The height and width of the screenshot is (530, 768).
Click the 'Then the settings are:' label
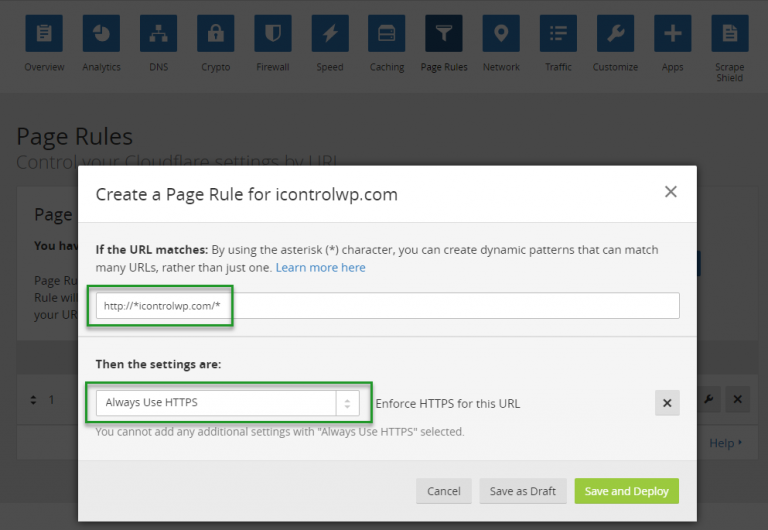(158, 364)
